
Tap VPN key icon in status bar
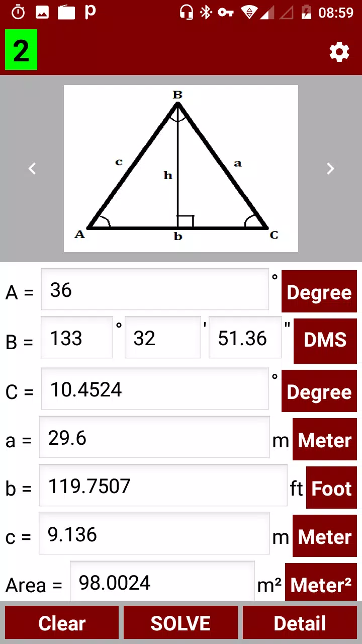point(225,13)
